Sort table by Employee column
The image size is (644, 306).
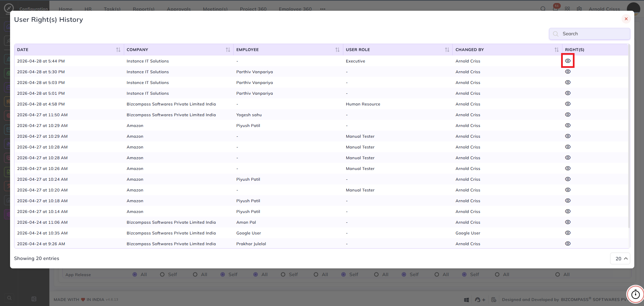coord(337,50)
